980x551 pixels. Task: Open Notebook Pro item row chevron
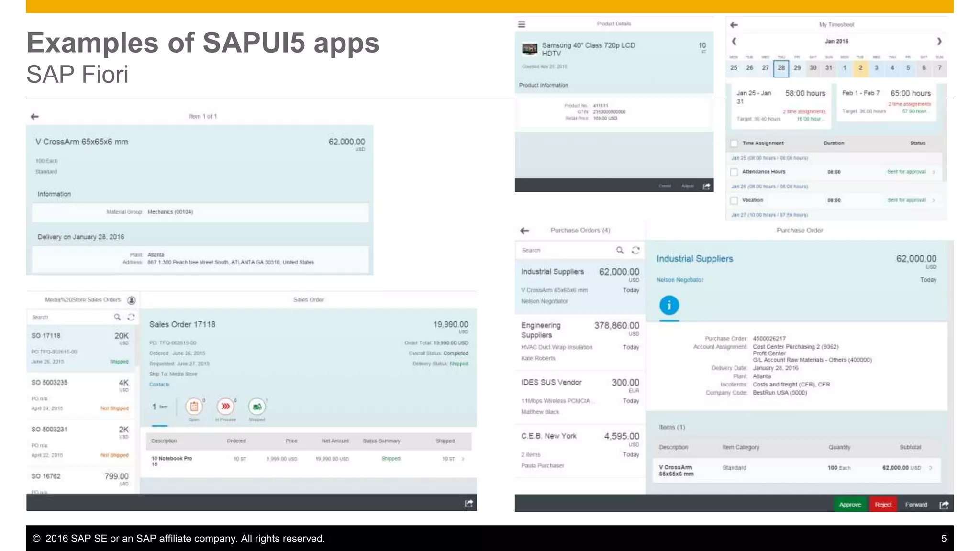click(x=463, y=459)
